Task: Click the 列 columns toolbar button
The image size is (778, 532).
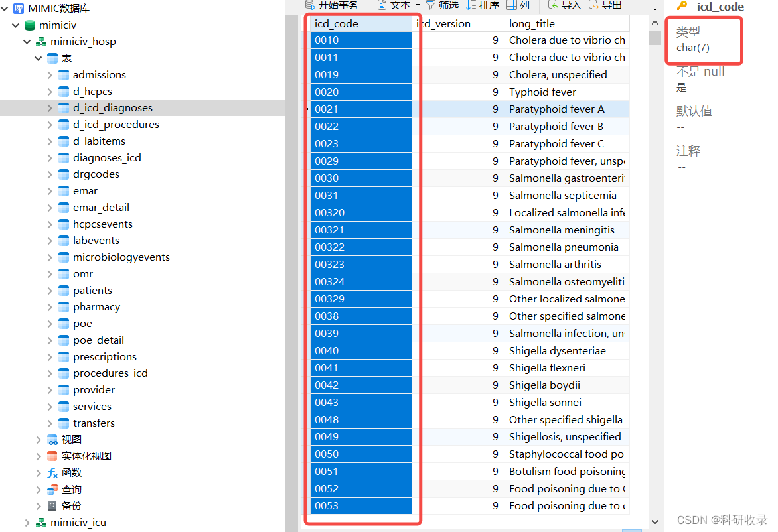Action: point(518,5)
